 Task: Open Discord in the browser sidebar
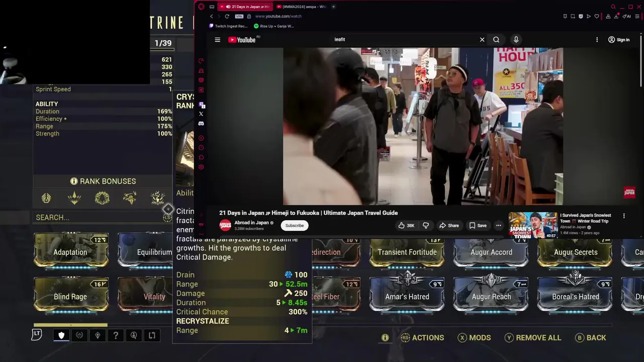[x=201, y=124]
